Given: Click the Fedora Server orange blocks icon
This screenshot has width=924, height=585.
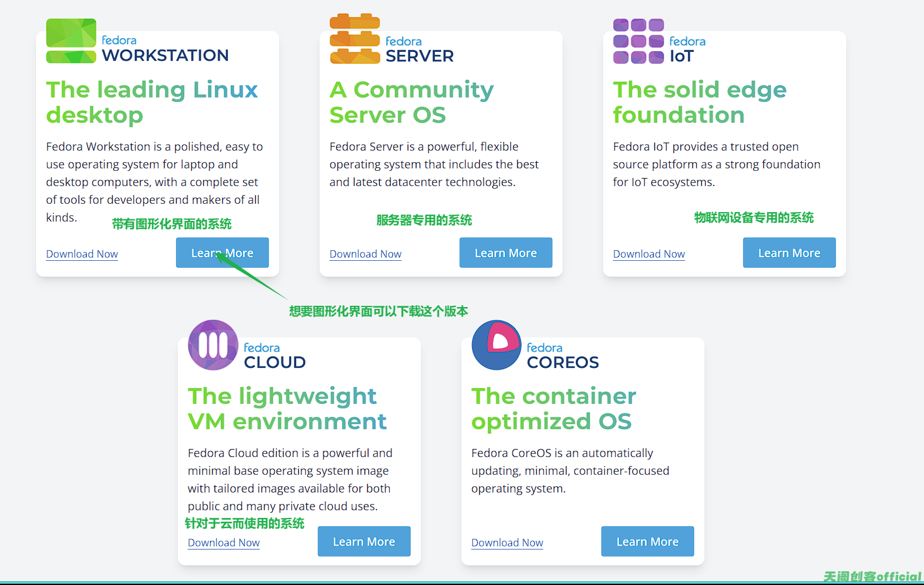Looking at the screenshot, I should tap(355, 39).
